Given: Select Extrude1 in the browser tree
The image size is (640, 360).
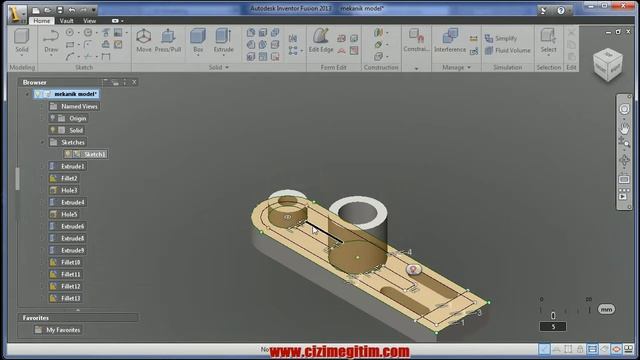Looking at the screenshot, I should pos(67,167).
